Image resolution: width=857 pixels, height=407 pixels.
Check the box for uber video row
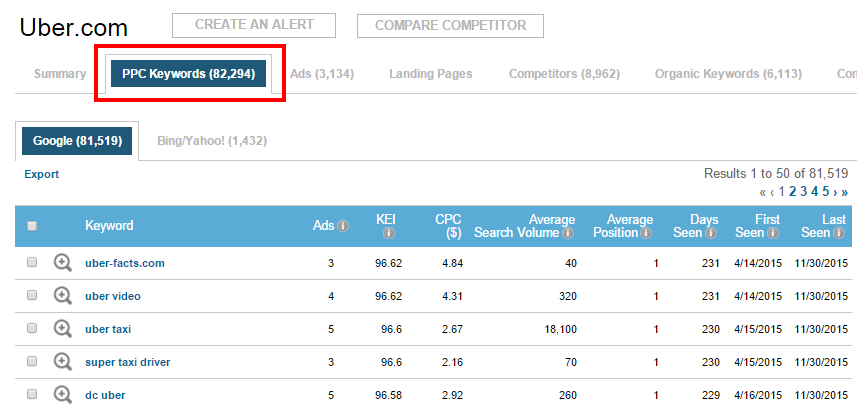(x=32, y=295)
